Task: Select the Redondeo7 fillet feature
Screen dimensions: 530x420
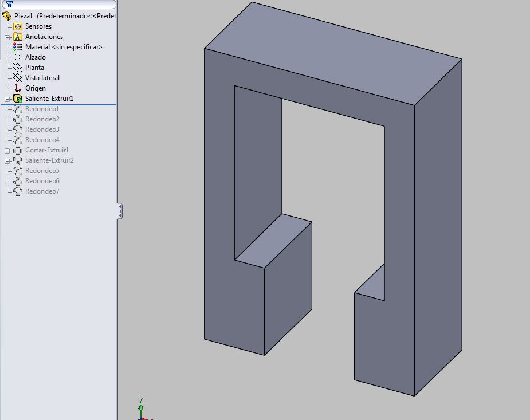Action: tap(42, 191)
